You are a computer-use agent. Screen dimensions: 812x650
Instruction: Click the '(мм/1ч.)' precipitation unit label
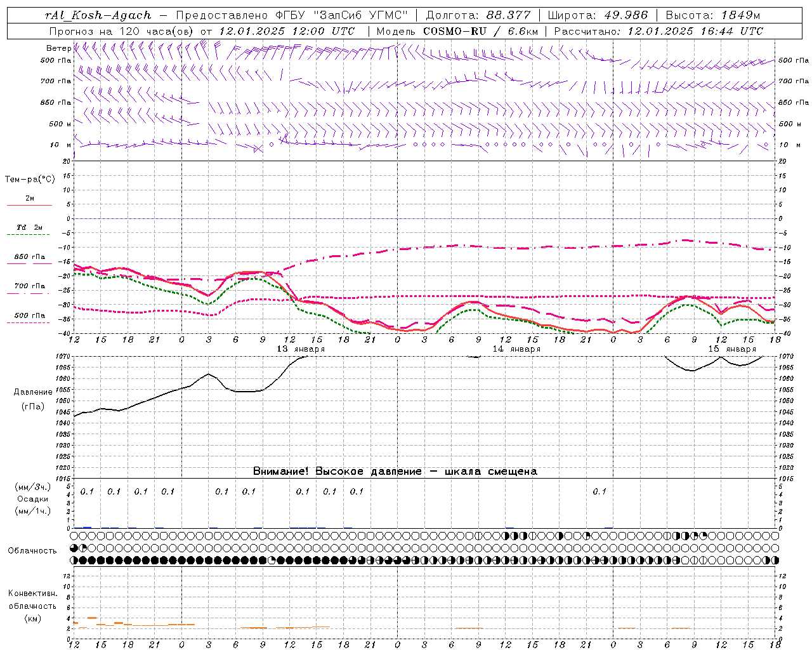coord(33,510)
